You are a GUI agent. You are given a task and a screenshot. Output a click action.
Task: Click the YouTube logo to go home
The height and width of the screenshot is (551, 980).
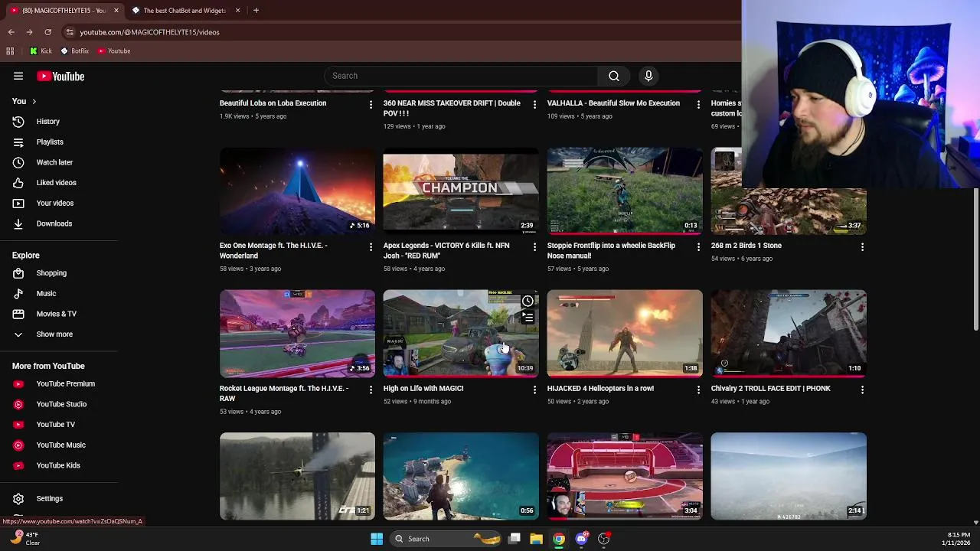point(60,76)
